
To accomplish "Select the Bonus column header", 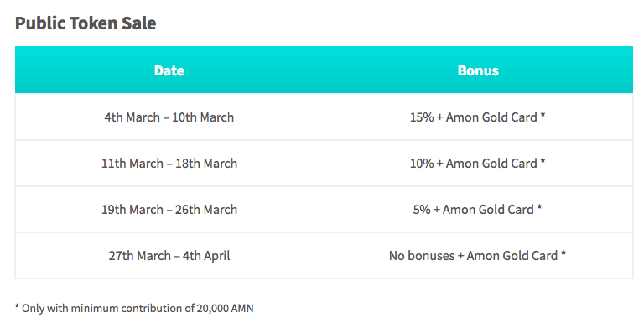I will [478, 70].
